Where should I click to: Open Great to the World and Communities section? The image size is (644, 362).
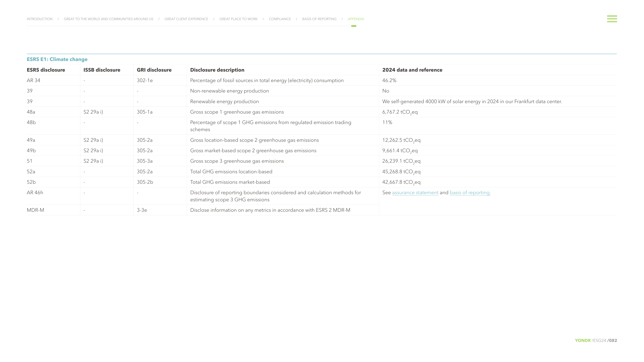[x=109, y=19]
